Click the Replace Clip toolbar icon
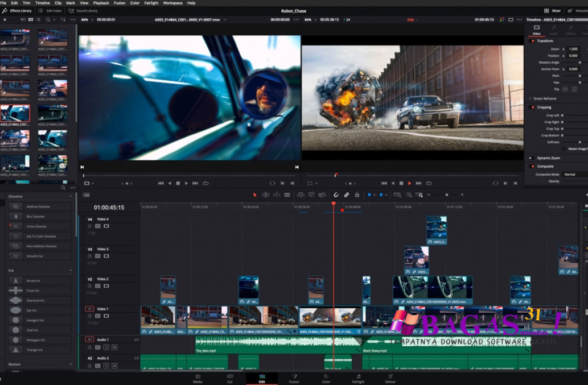Image resolution: width=588 pixels, height=385 pixels. (322, 194)
